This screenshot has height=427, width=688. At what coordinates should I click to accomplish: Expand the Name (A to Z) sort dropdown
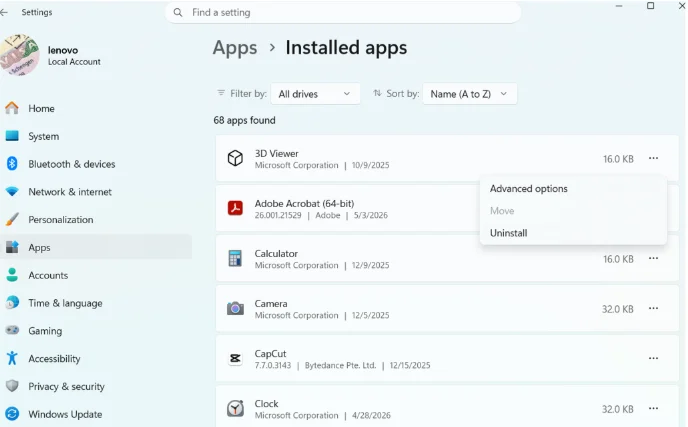click(469, 94)
